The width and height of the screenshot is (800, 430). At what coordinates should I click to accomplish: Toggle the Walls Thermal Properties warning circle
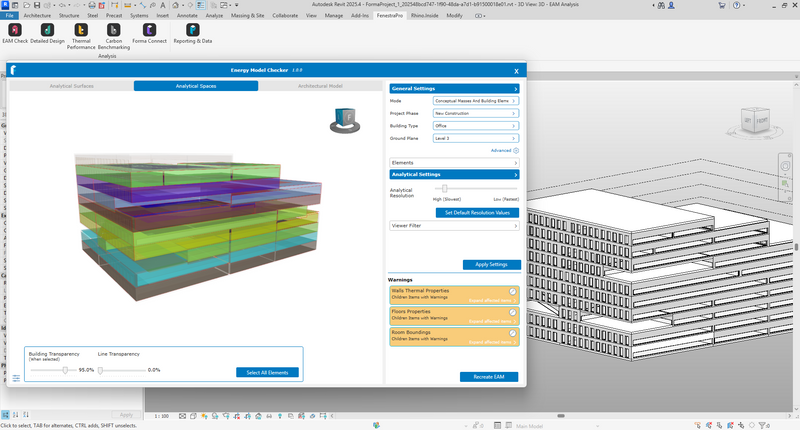[x=512, y=291]
